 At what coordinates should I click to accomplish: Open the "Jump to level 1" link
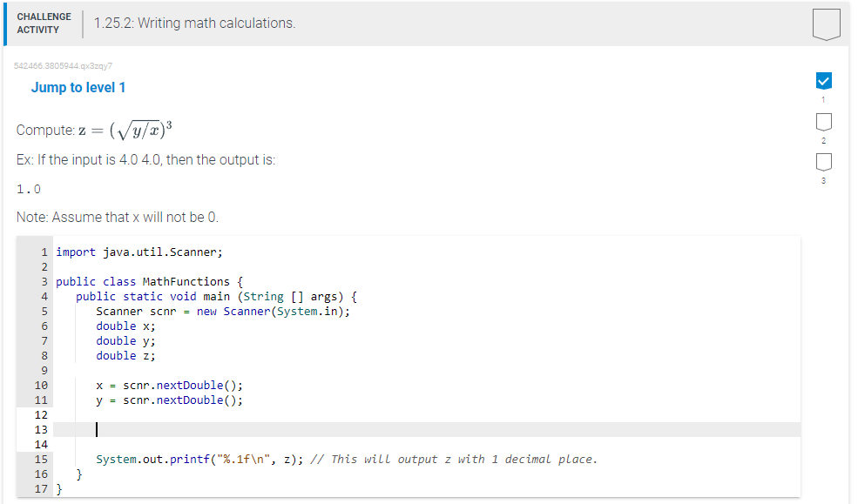tap(78, 87)
